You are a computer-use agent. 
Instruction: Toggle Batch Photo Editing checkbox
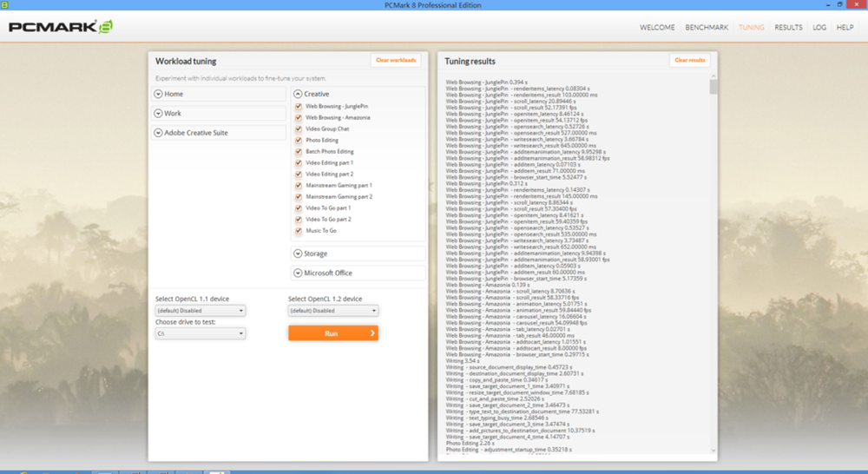click(x=299, y=152)
